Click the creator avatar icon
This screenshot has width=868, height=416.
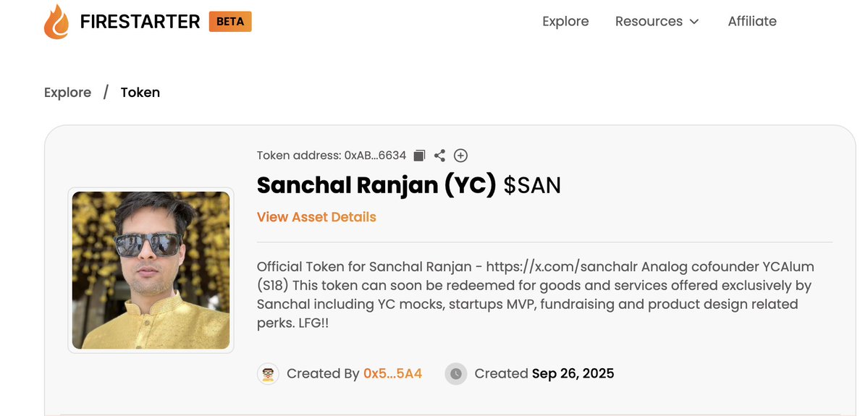pos(268,374)
